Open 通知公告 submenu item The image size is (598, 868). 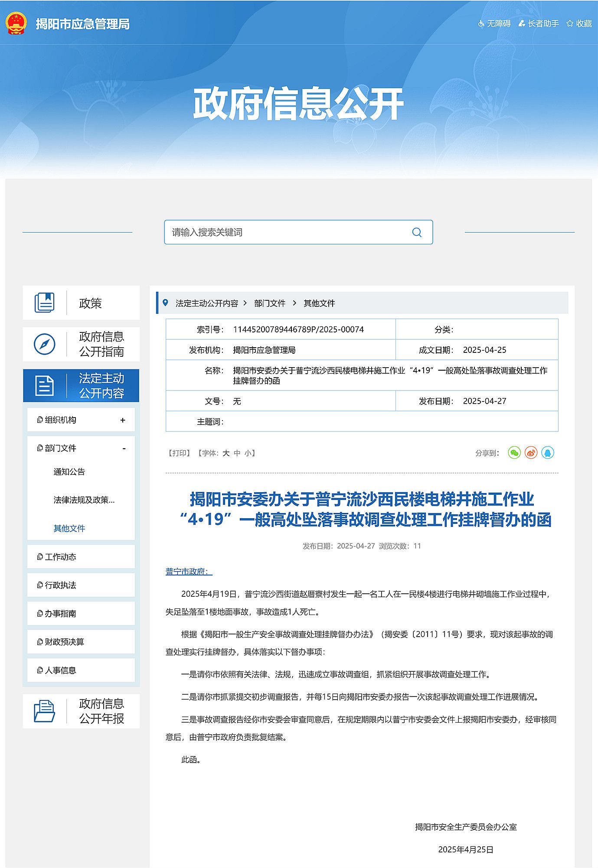point(69,472)
